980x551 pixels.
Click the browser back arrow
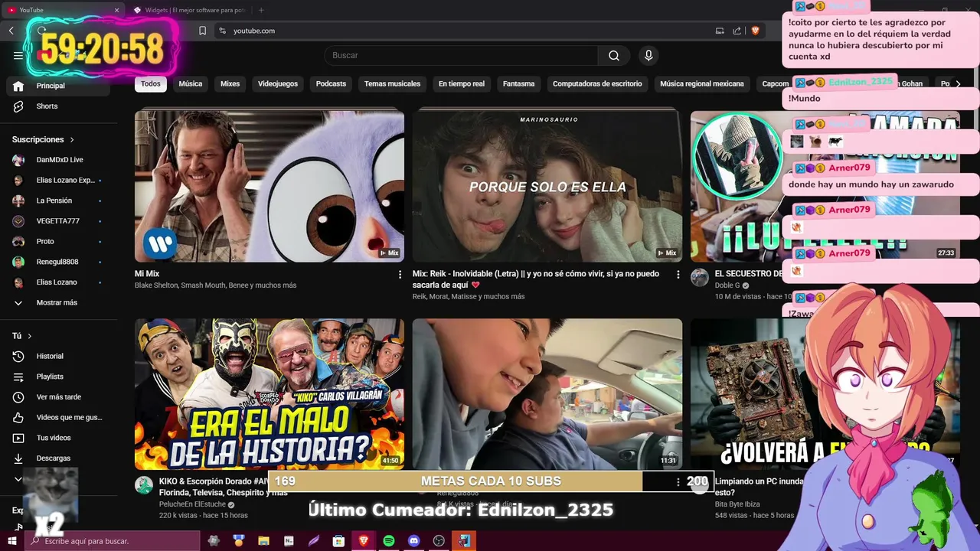pyautogui.click(x=11, y=31)
